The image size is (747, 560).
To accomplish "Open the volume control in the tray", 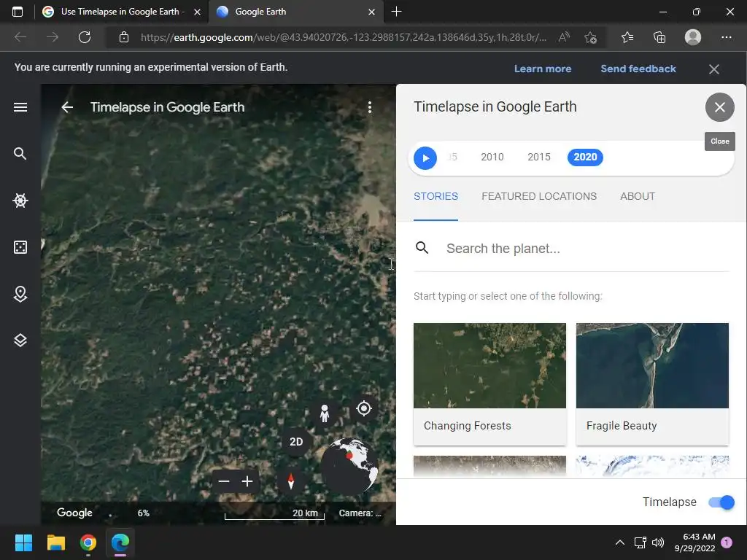I will coord(657,542).
